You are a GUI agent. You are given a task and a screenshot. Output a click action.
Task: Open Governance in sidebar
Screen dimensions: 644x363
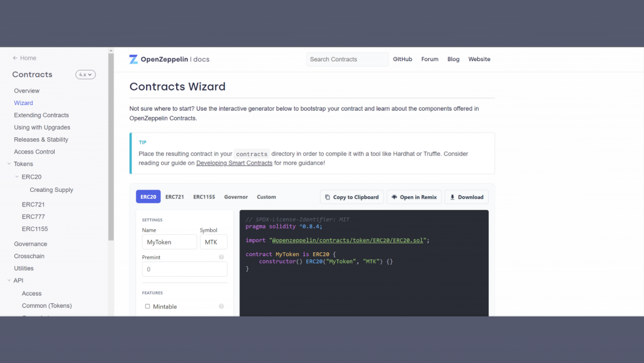coord(30,244)
